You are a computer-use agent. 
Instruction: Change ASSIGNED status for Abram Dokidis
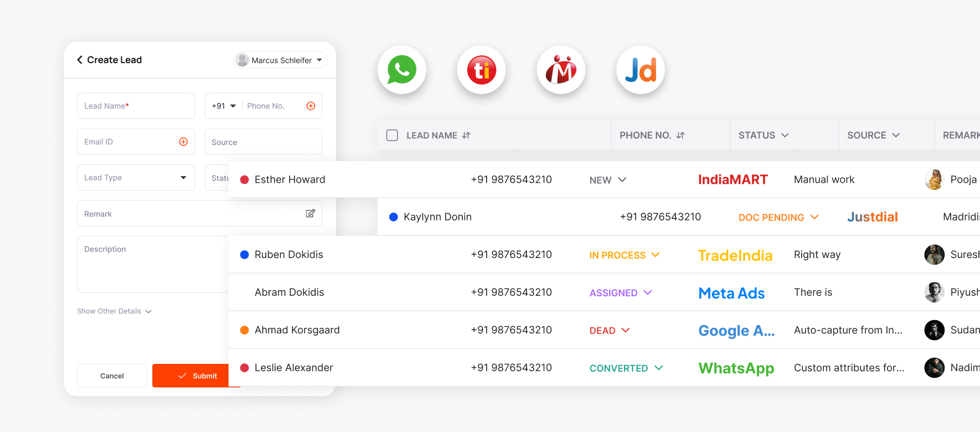click(621, 292)
